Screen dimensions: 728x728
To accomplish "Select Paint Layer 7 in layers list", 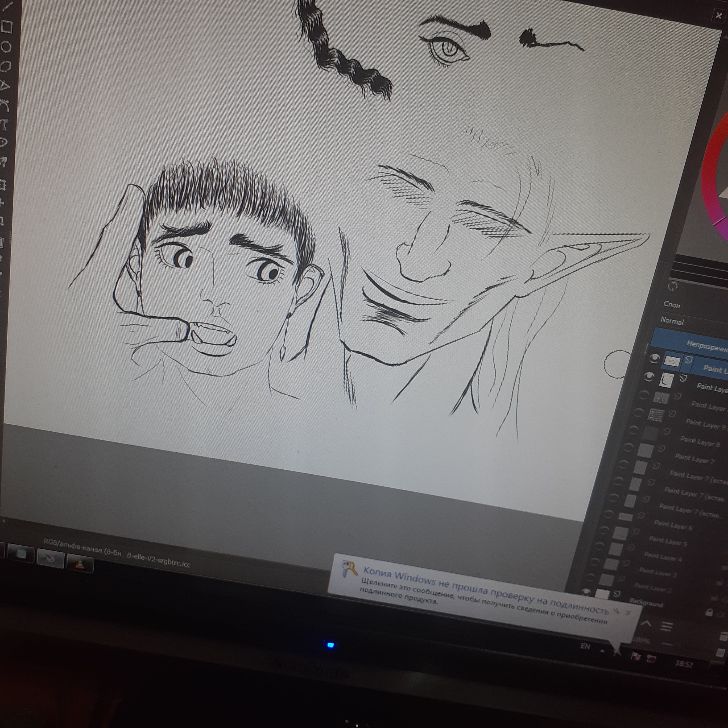I will [694, 459].
